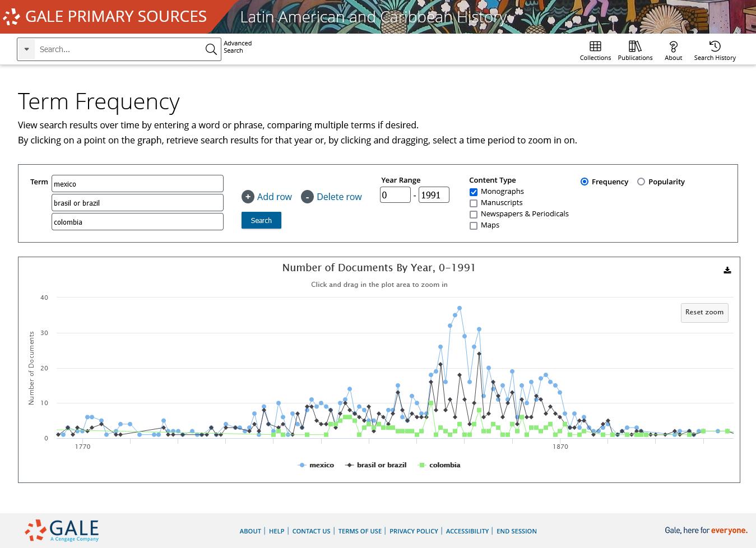Open the Collections grid icon

(x=595, y=46)
